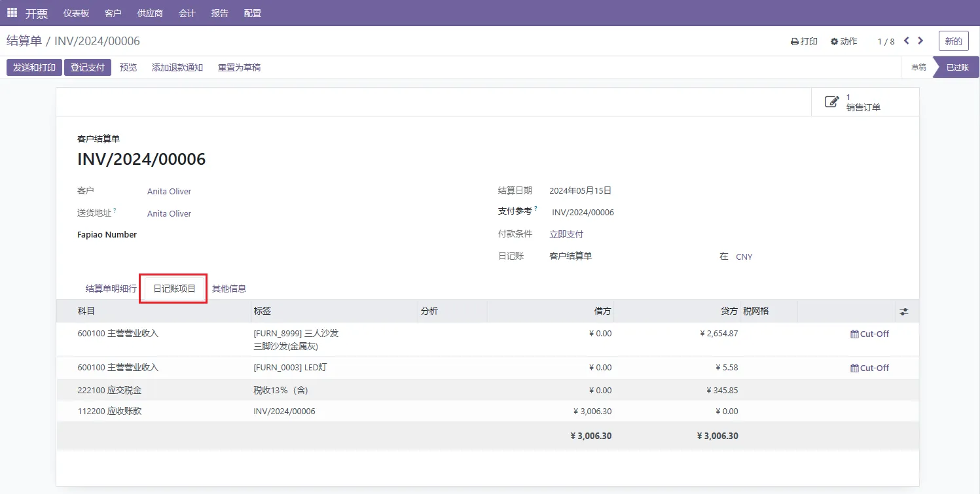Image resolution: width=980 pixels, height=494 pixels.
Task: Click 结算日期 value 2024年05月15日
Action: click(581, 191)
